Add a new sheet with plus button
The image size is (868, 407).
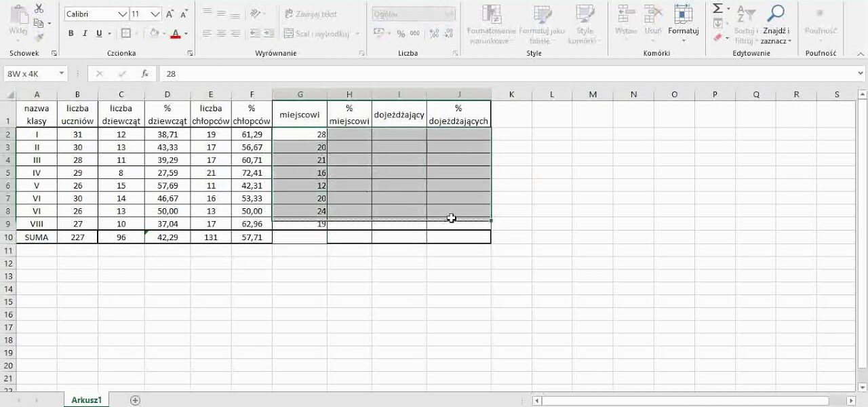point(135,400)
